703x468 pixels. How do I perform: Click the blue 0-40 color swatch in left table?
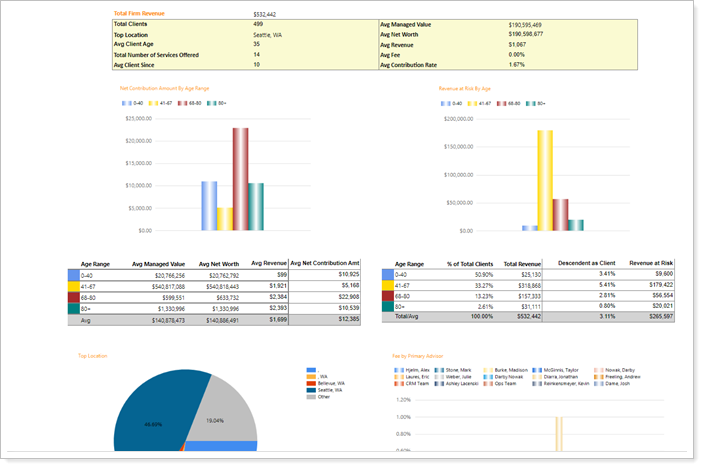click(75, 274)
